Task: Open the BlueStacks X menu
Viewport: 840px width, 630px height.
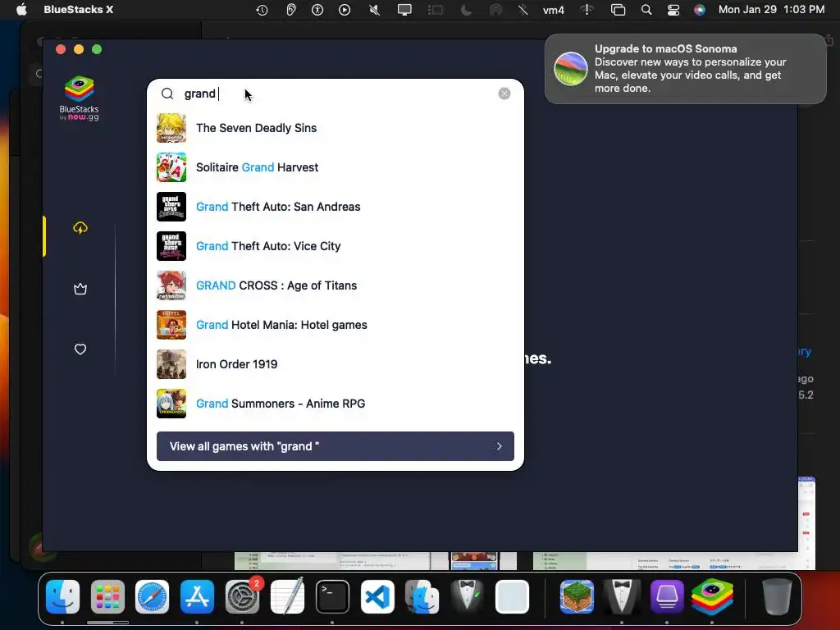Action: point(79,10)
